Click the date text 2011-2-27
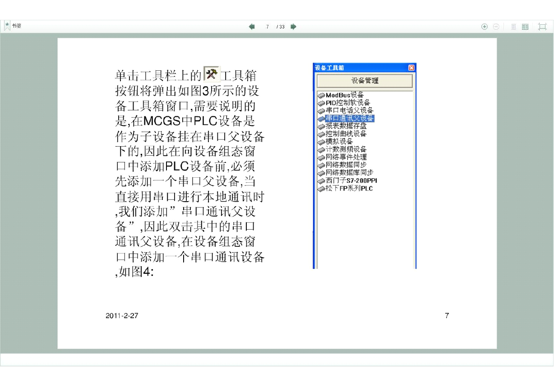Image resolution: width=554 pixels, height=392 pixels. 122,316
